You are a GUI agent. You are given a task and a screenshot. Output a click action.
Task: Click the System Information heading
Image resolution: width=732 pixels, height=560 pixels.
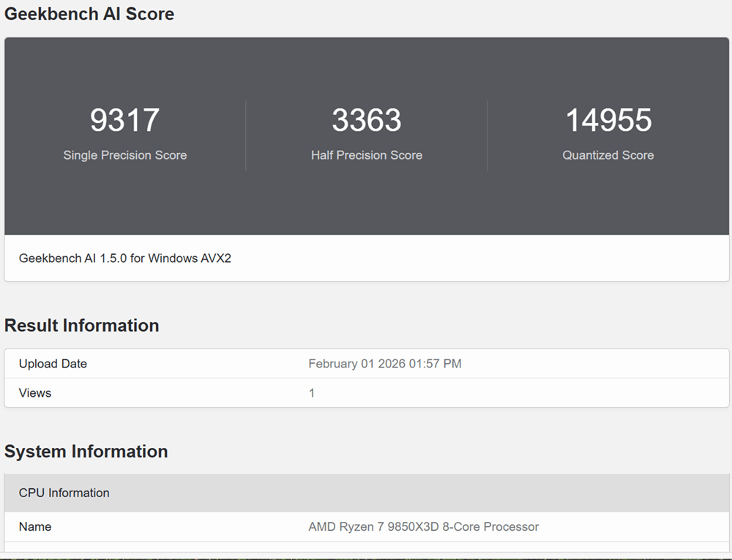tap(86, 452)
